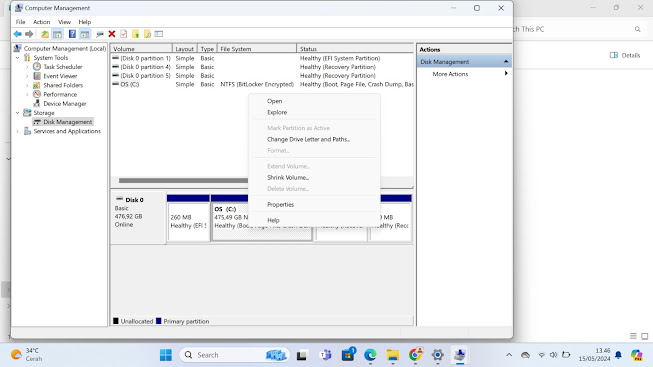Screen dimensions: 653x367
Task: Open Settings gear icon on taskbar
Action: pyautogui.click(x=437, y=355)
